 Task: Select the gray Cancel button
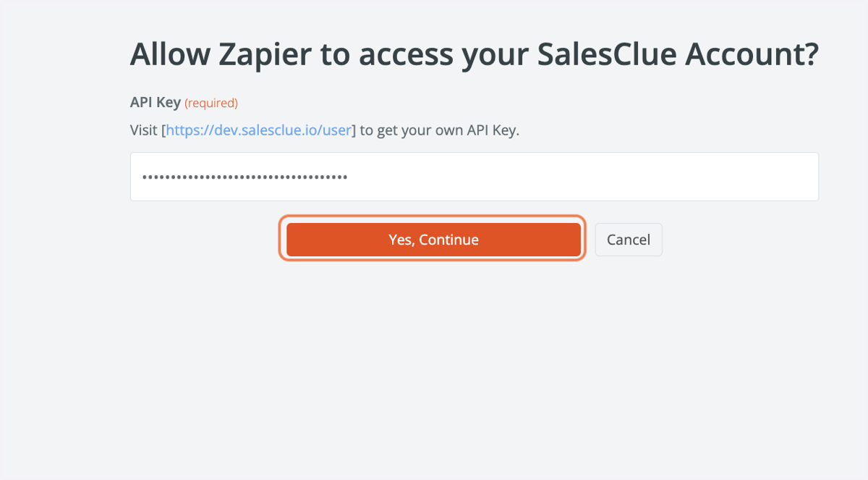pyautogui.click(x=629, y=240)
